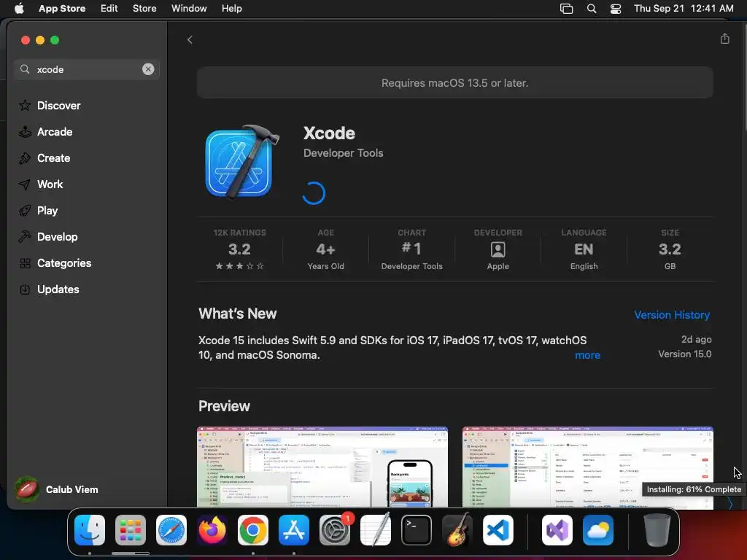
Task: Open the Window menu
Action: tap(189, 9)
